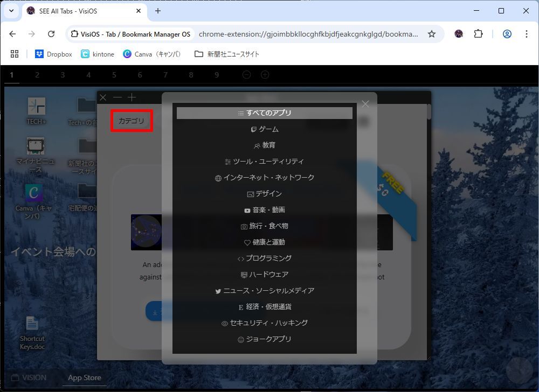539x392 pixels.
Task: Click the app thumbnail image in store
Action: (147, 232)
